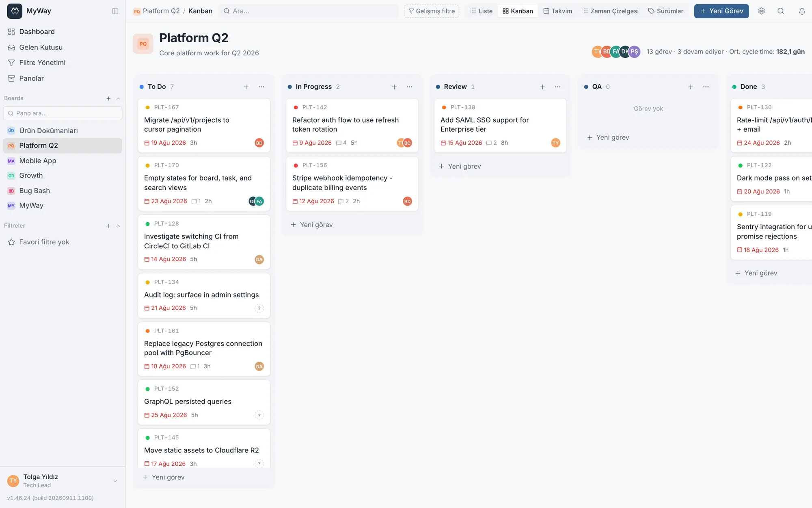Expand the Tolga Yıldız user menu
The width and height of the screenshot is (812, 508).
pyautogui.click(x=115, y=481)
